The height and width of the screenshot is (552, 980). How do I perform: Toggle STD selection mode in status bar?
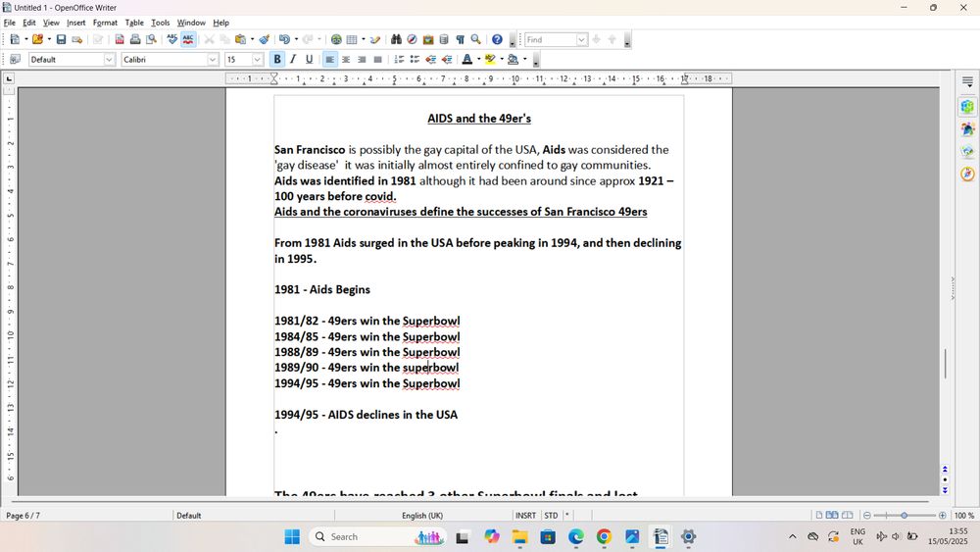[551, 515]
